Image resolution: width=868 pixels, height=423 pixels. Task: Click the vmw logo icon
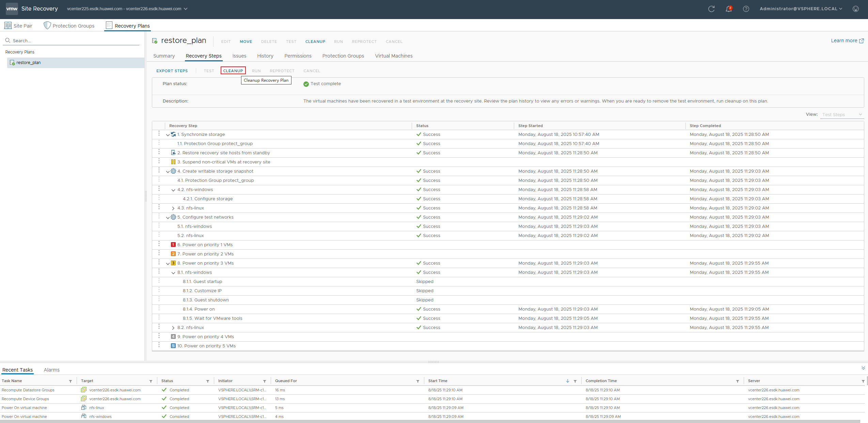(x=12, y=9)
